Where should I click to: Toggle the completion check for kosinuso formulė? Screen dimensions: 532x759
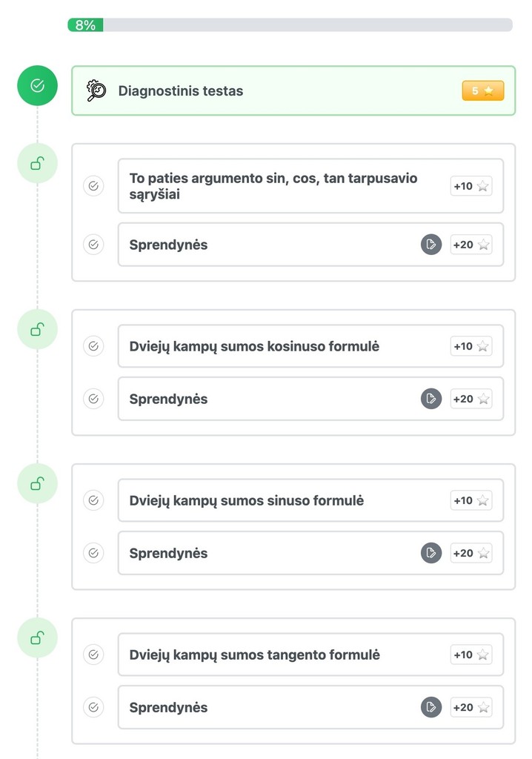tap(93, 345)
